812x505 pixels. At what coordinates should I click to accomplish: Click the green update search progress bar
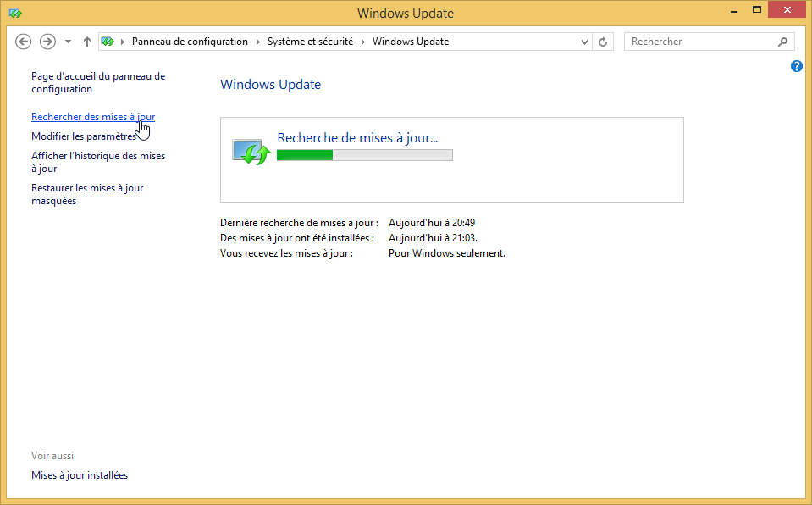coord(365,155)
